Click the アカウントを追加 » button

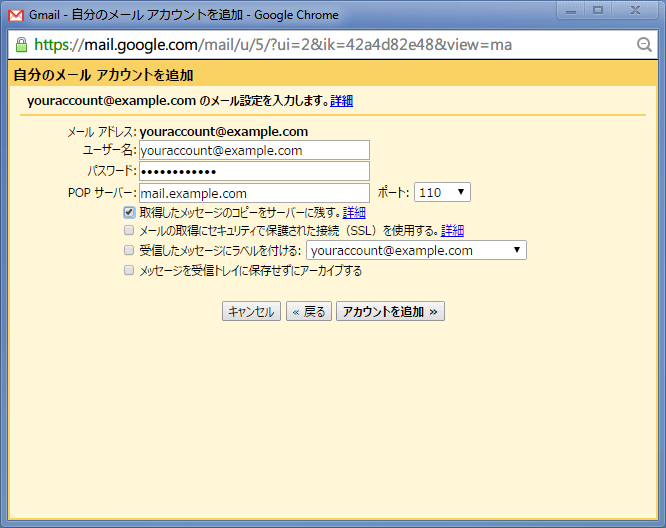tap(390, 312)
